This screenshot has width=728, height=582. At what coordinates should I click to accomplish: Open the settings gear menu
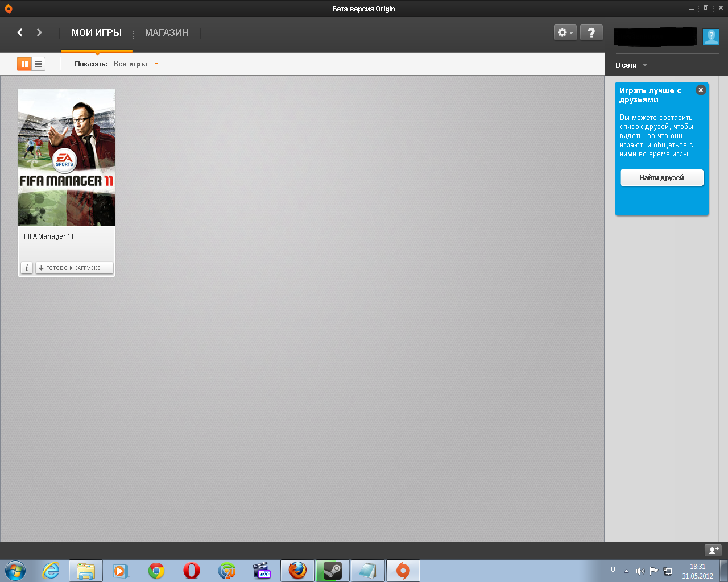[x=565, y=32]
